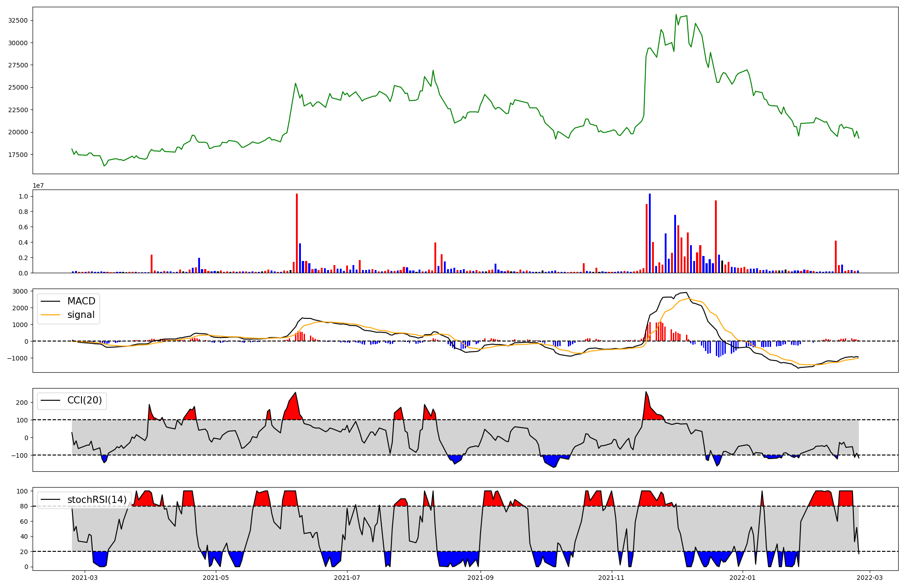This screenshot has width=905, height=588.
Task: Click the 200 tick on CCI axis
Action: [22, 403]
